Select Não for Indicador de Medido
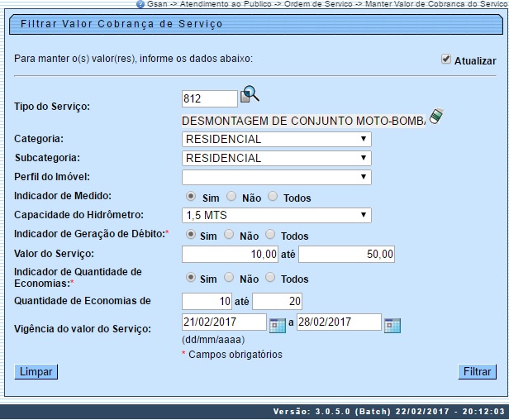509x420 pixels. pyautogui.click(x=231, y=197)
